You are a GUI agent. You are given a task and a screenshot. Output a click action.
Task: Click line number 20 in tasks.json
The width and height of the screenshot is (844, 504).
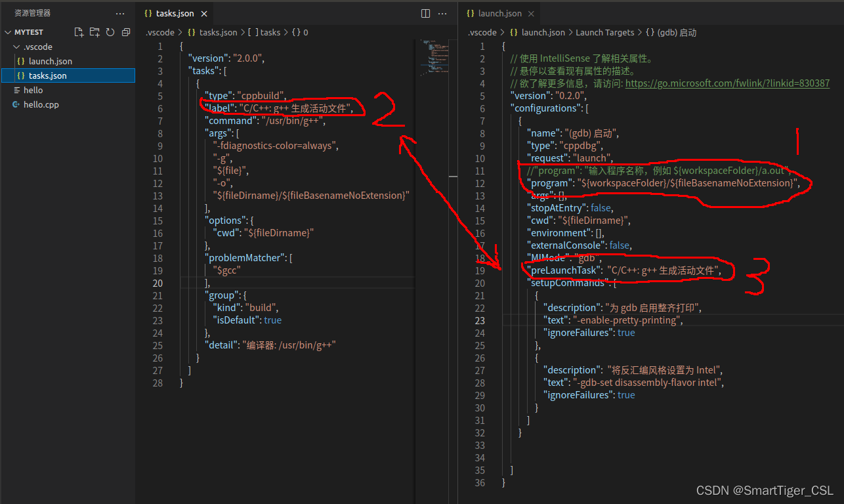pos(158,283)
